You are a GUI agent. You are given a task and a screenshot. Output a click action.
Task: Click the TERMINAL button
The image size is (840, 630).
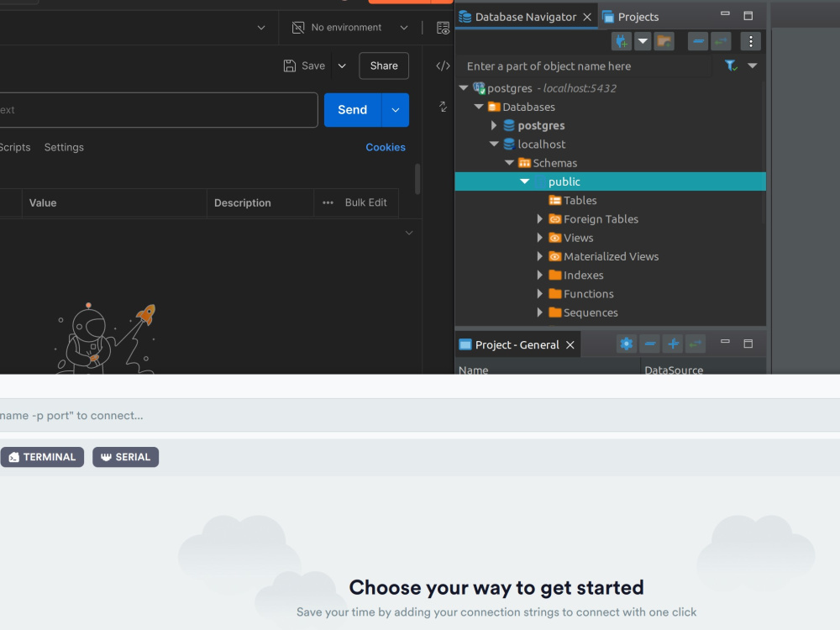[42, 457]
